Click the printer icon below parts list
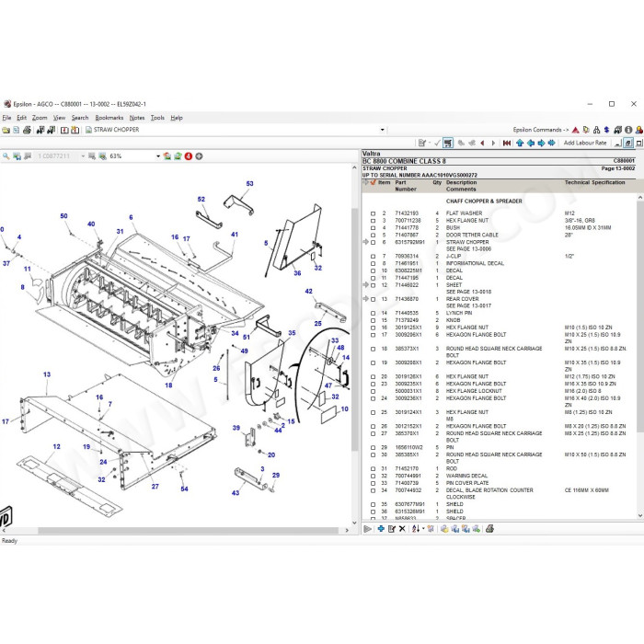The image size is (644, 644). click(x=489, y=529)
